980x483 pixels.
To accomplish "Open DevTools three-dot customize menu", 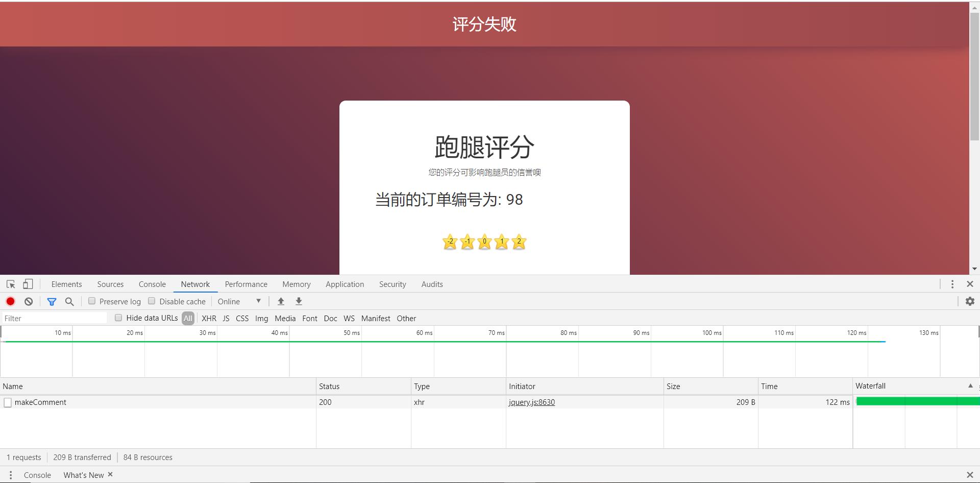I will coord(952,284).
